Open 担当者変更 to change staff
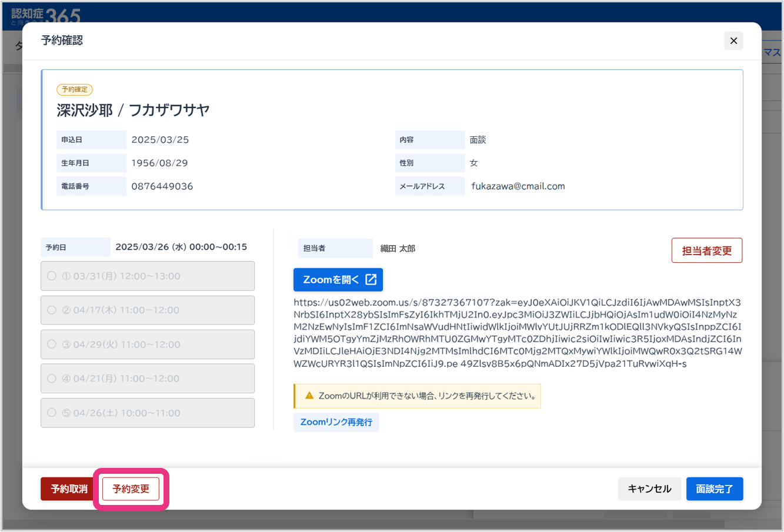The image size is (784, 532). pos(707,251)
